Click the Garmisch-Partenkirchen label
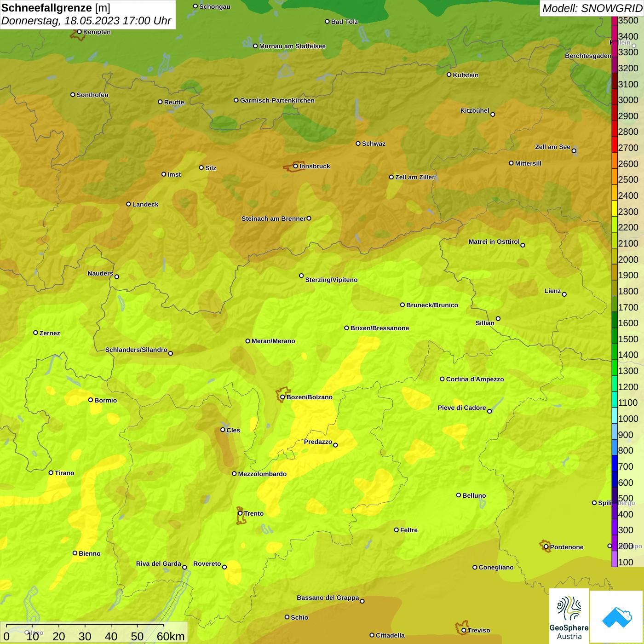This screenshot has width=644, height=644. [x=277, y=100]
